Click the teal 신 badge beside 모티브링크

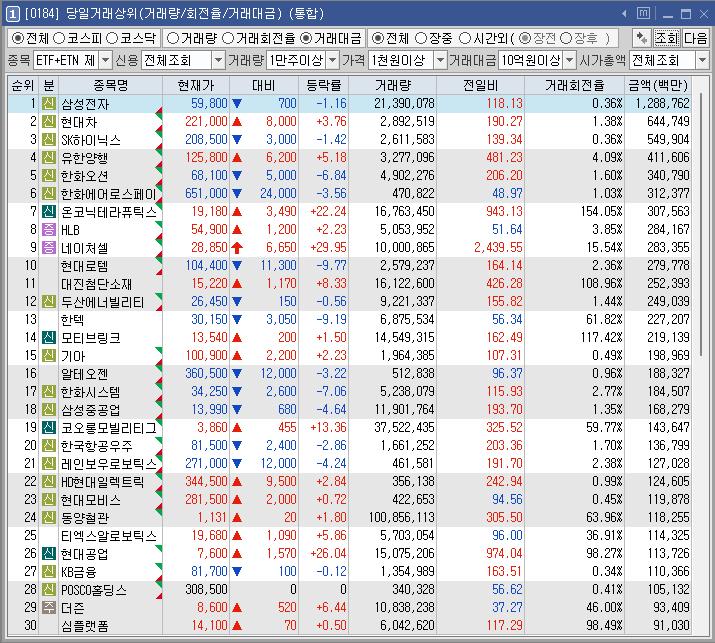48,337
